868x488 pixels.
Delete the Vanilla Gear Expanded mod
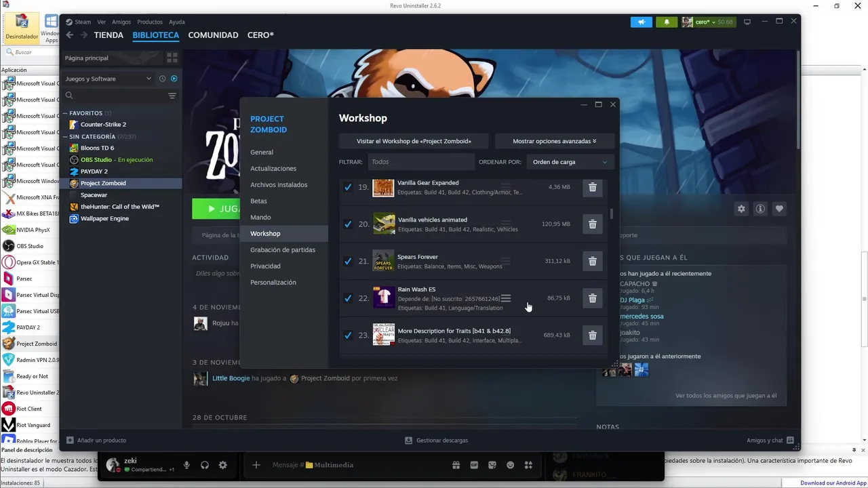[x=592, y=187]
